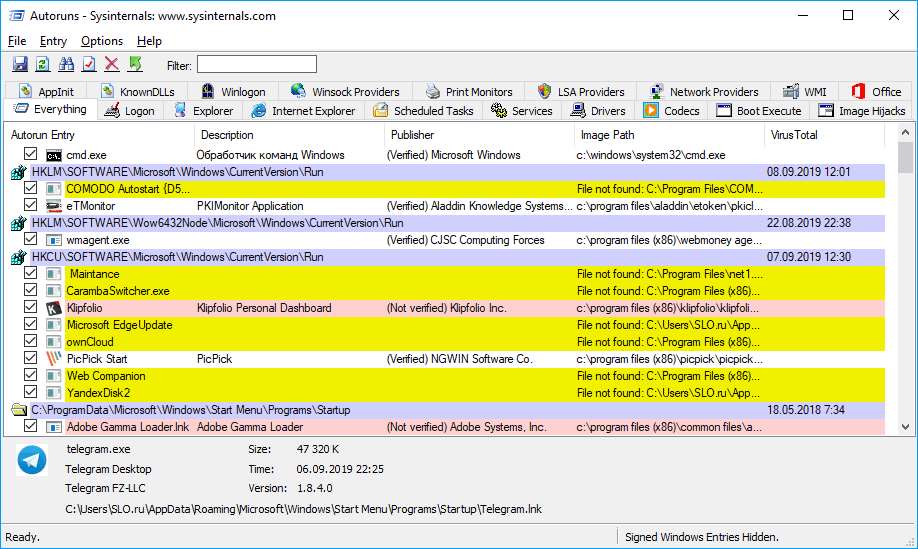Click the red Delete toolbar icon
Screen dimensions: 918x549
pos(112,64)
